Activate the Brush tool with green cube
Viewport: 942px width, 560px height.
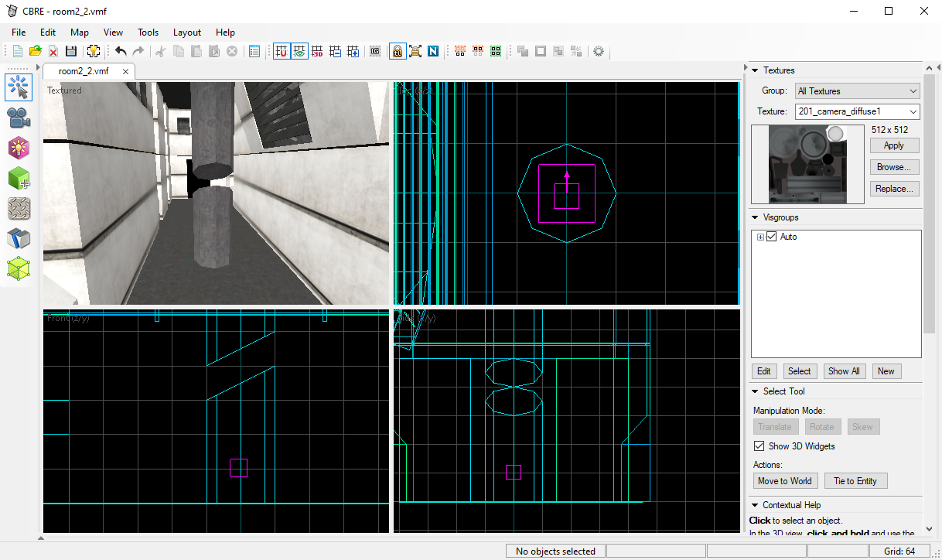(x=19, y=178)
